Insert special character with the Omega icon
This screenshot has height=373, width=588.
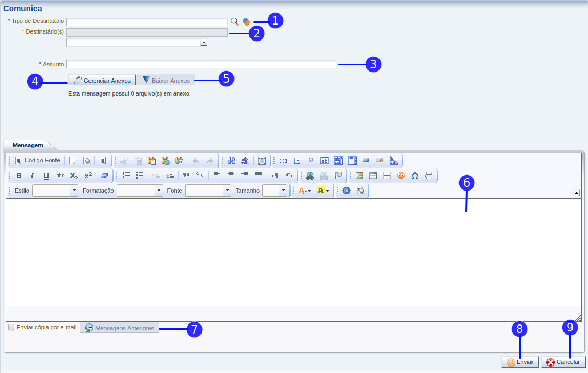415,176
